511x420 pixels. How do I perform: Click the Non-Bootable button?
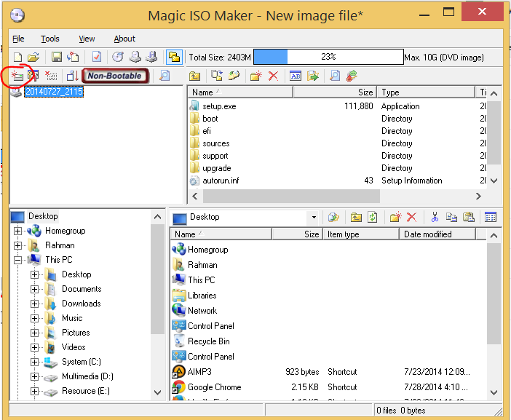(115, 76)
